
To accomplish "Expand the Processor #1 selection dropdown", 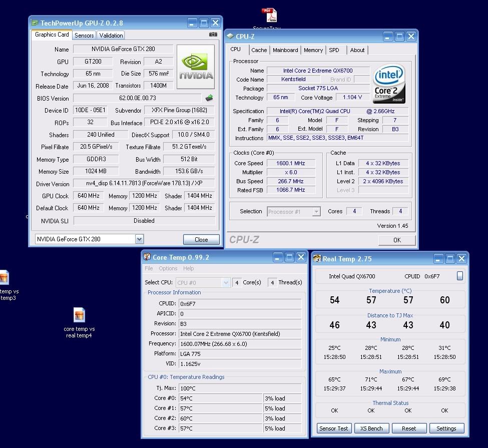I will click(x=316, y=212).
